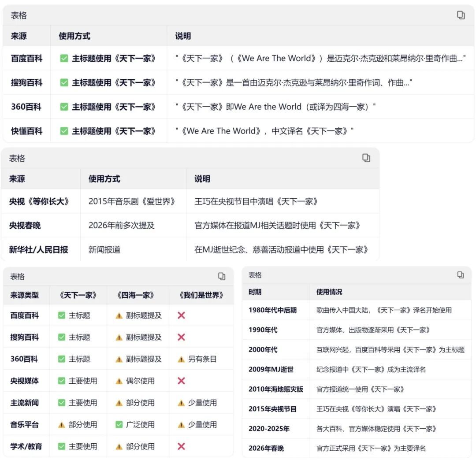Select the text "纪念报道中《天下一家》成为主流译名"
This screenshot has height=460, width=476.
pos(371,369)
